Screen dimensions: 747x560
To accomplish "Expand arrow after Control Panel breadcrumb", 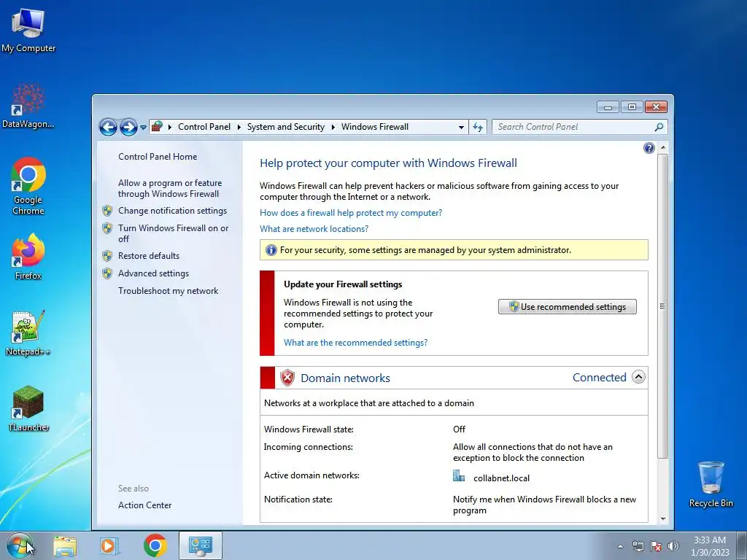I will pyautogui.click(x=239, y=127).
